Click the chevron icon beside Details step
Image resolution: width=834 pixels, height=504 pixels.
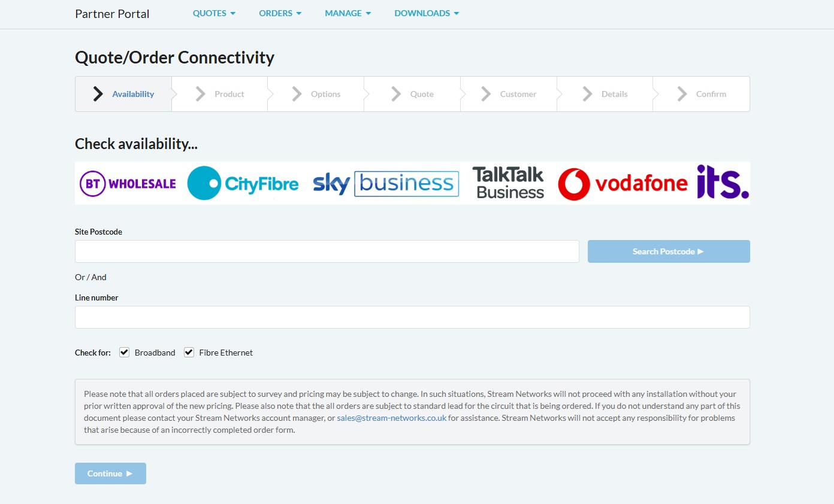click(x=587, y=94)
